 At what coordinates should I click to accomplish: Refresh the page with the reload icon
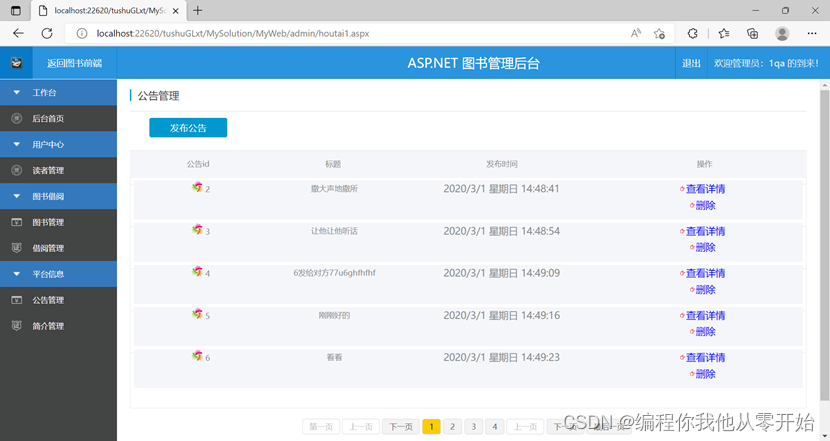click(47, 33)
